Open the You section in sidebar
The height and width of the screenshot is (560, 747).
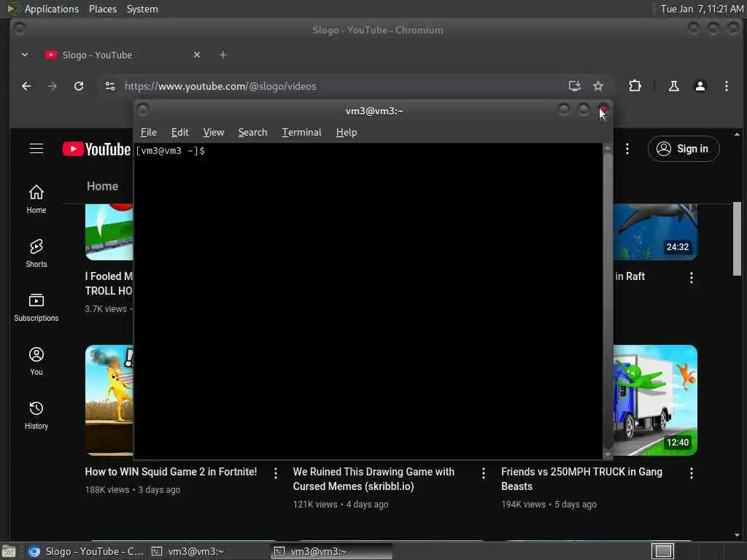[36, 362]
